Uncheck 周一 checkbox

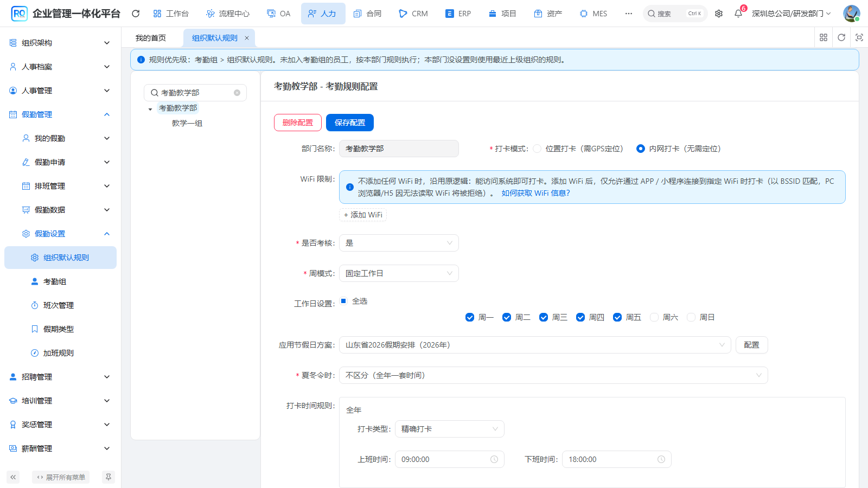point(470,317)
